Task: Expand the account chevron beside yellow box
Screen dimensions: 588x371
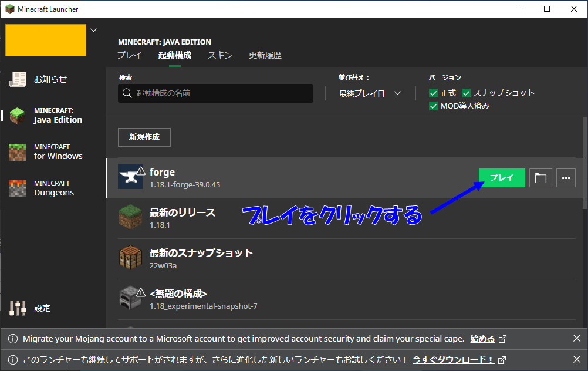Action: 94,30
